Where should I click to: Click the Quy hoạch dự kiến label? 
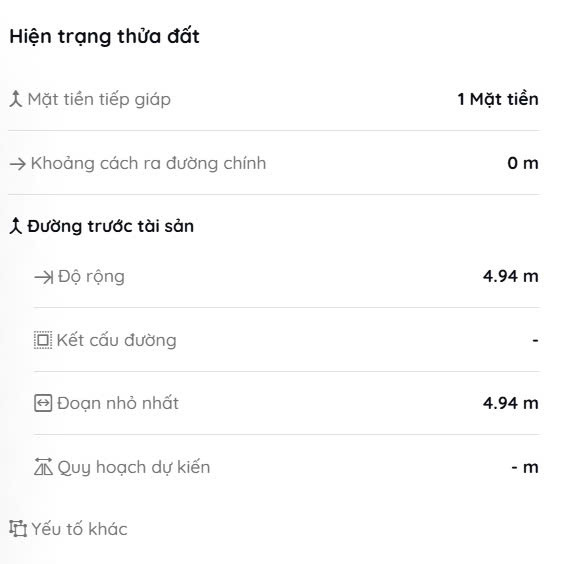pyautogui.click(x=134, y=467)
